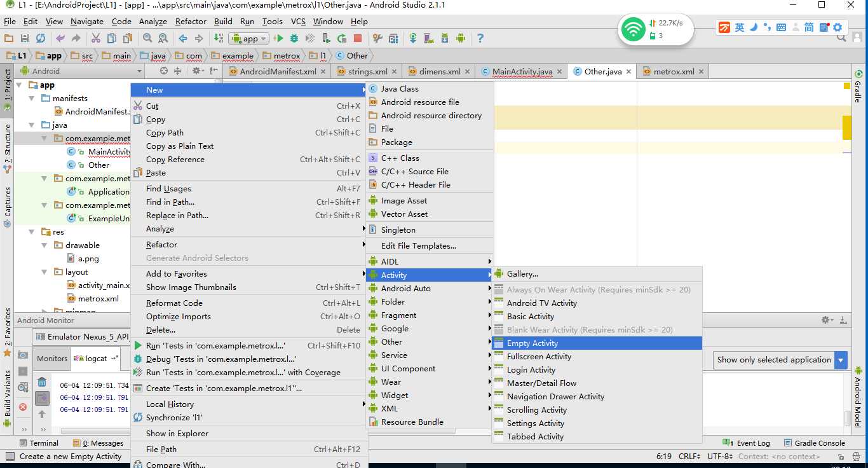Click the Open folder toolbar icon

point(10,38)
